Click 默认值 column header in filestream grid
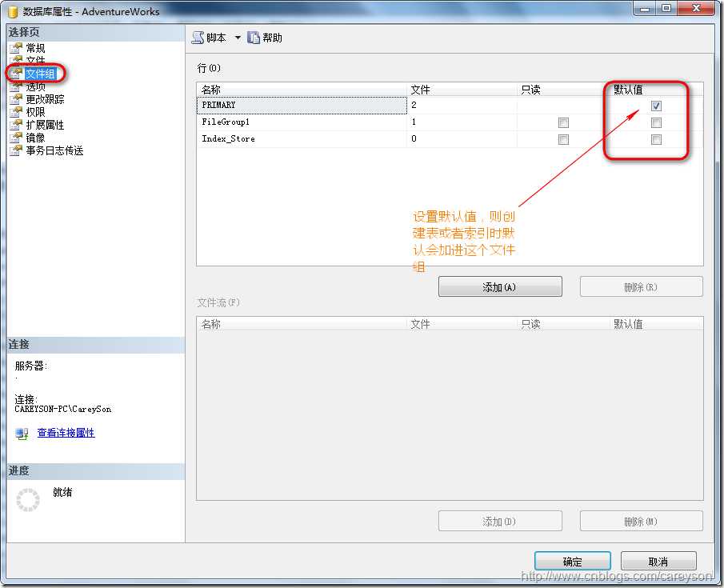 click(x=656, y=324)
